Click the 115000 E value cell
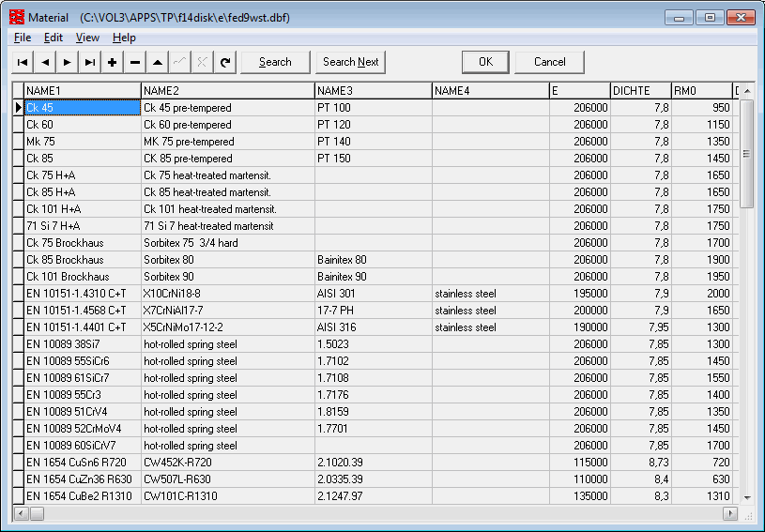 point(579,463)
